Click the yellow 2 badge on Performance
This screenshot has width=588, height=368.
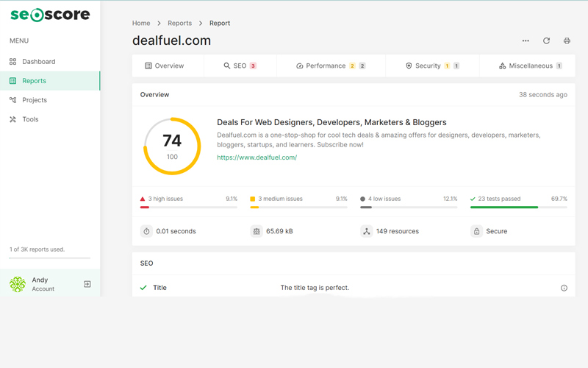click(x=352, y=66)
